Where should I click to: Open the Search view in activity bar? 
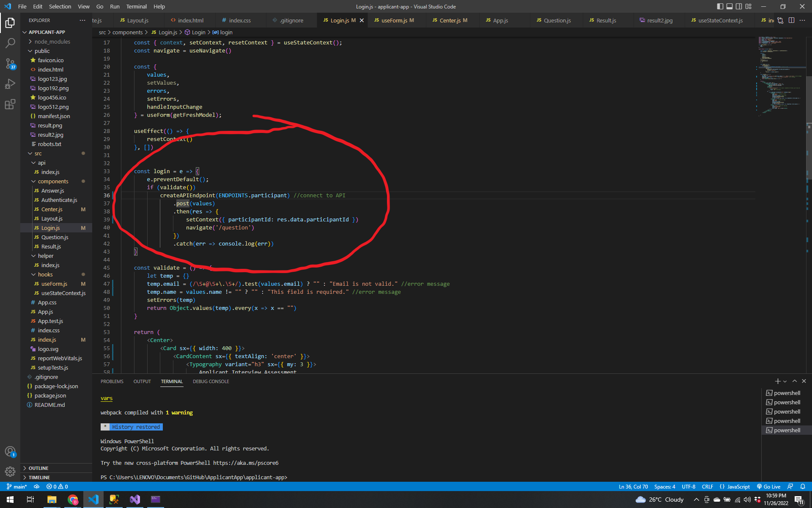click(10, 43)
